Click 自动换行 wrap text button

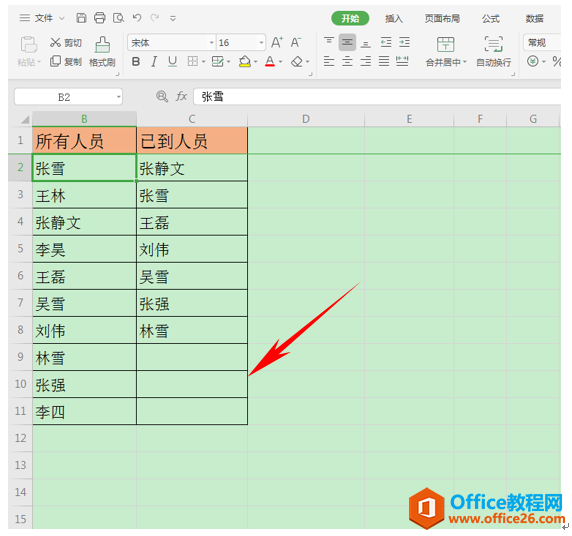pos(494,52)
